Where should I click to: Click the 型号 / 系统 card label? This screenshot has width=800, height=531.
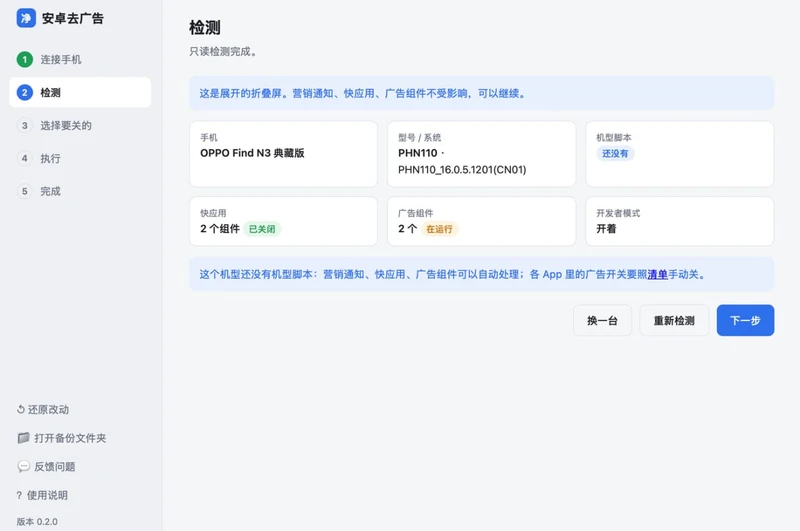pos(419,138)
